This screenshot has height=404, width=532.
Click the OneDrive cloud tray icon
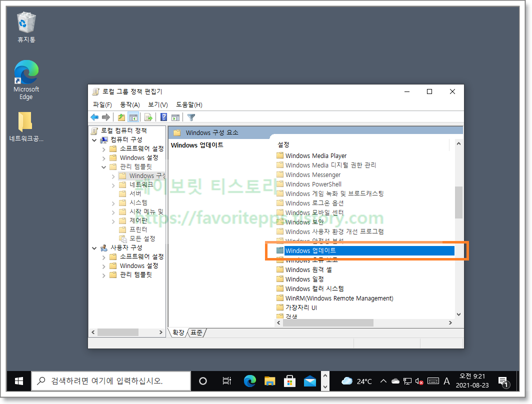(x=395, y=381)
